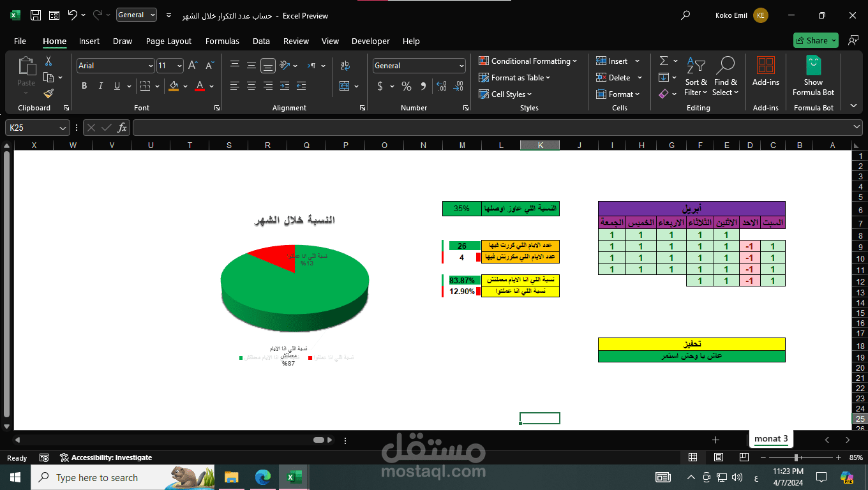The image size is (868, 490).
Task: Toggle Align Right in the Alignment group
Action: [x=268, y=86]
